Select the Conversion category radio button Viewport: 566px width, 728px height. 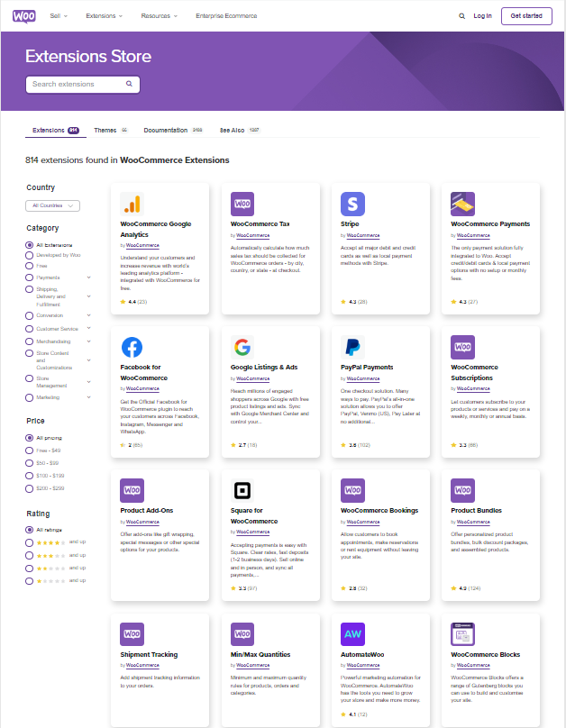[29, 315]
